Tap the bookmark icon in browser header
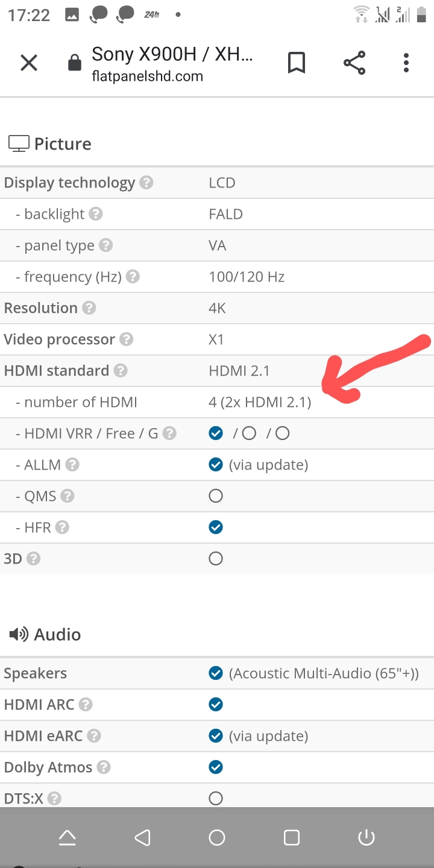Image resolution: width=434 pixels, height=868 pixels. coord(297,63)
